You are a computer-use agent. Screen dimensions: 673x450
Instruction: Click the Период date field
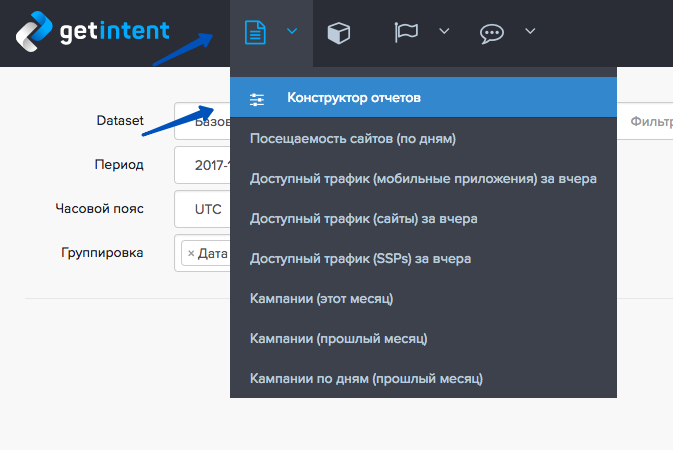coord(202,165)
